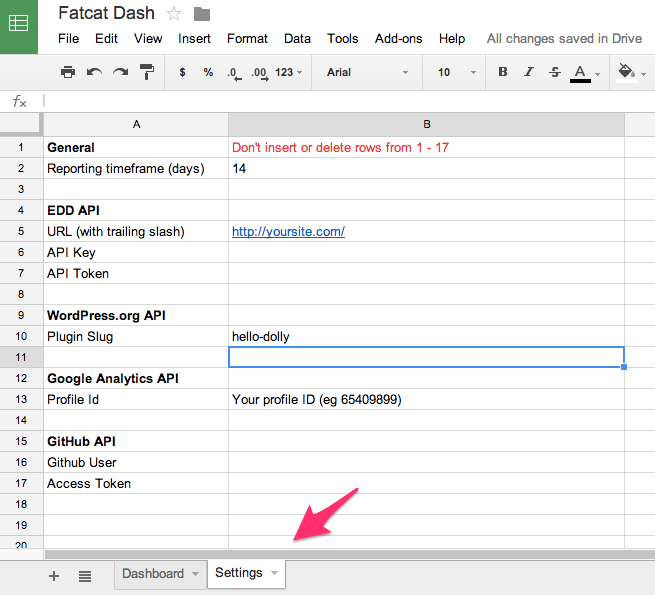Toggle strikethrough formatting
Viewport: 655px width, 595px height.
click(554, 72)
